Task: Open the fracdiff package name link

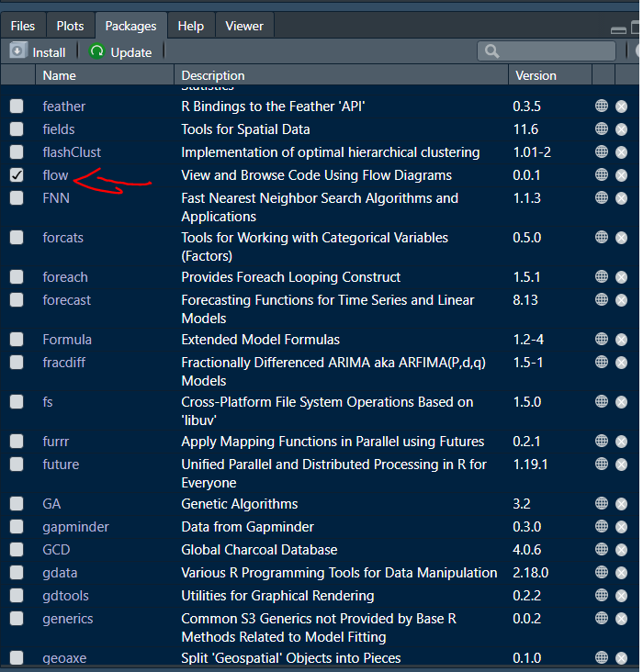Action: [64, 363]
